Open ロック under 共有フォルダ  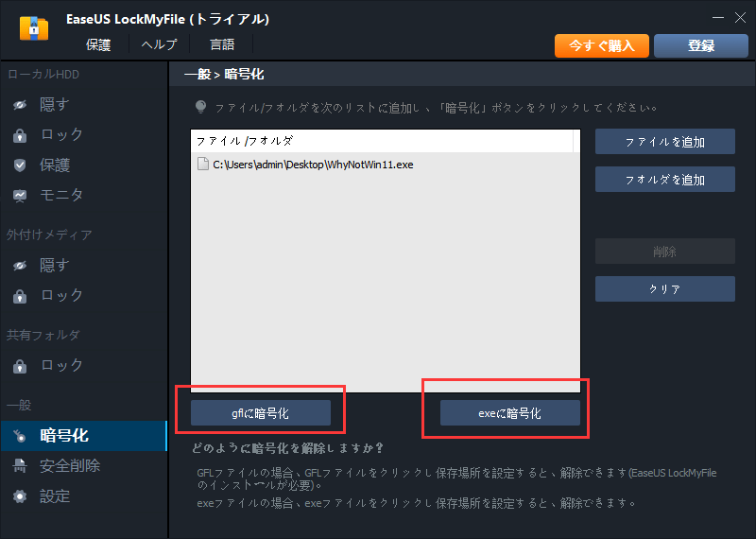[x=61, y=365]
